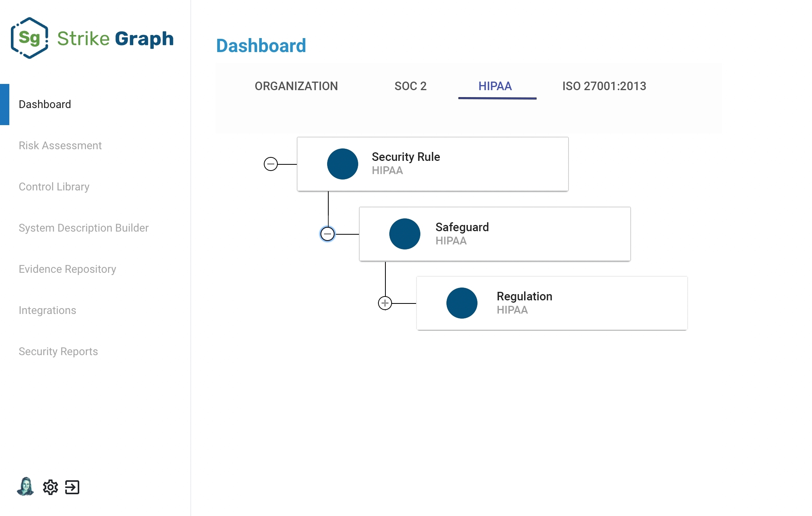Screen dimensions: 812x516
Task: Expand the Regulation tree node
Action: [385, 303]
